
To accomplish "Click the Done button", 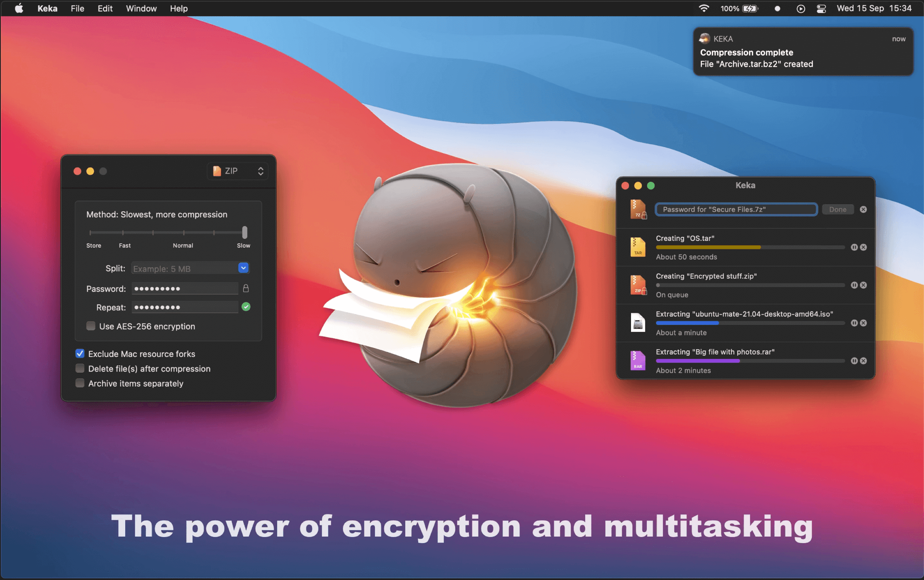I will [x=838, y=209].
